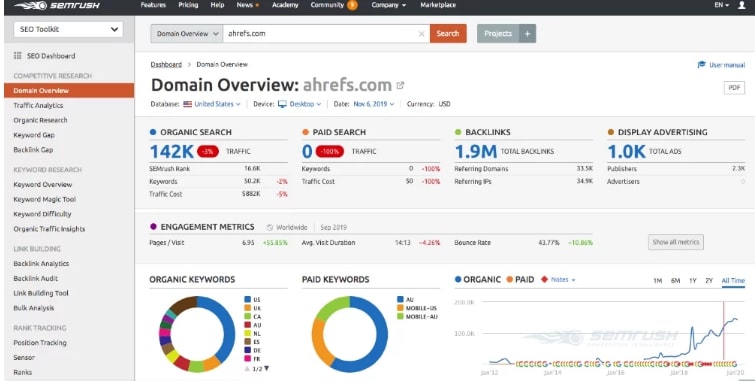Screen dimensions: 756x386
Task: Open Features in the top menu
Action: point(153,5)
